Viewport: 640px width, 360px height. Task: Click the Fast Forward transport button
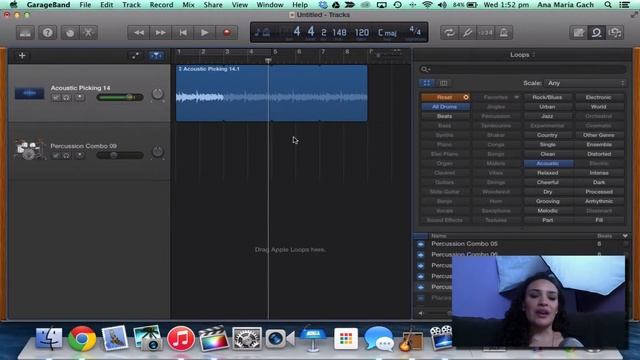tap(160, 33)
